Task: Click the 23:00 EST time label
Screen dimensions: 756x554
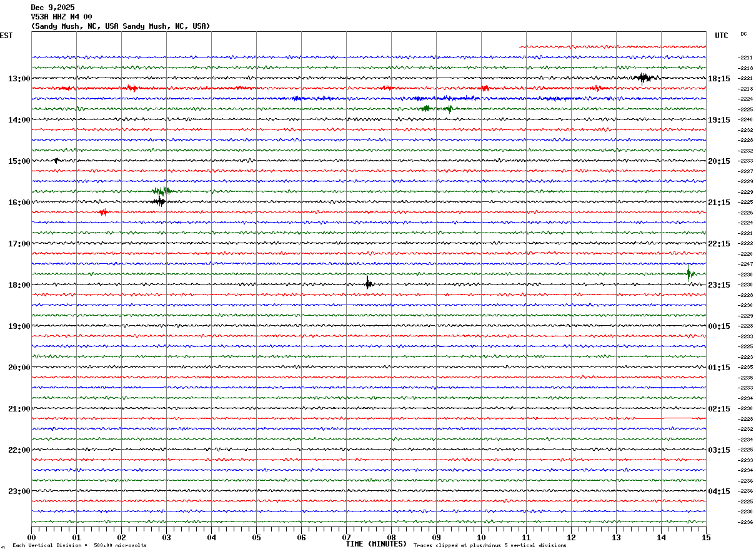Action: pos(19,491)
